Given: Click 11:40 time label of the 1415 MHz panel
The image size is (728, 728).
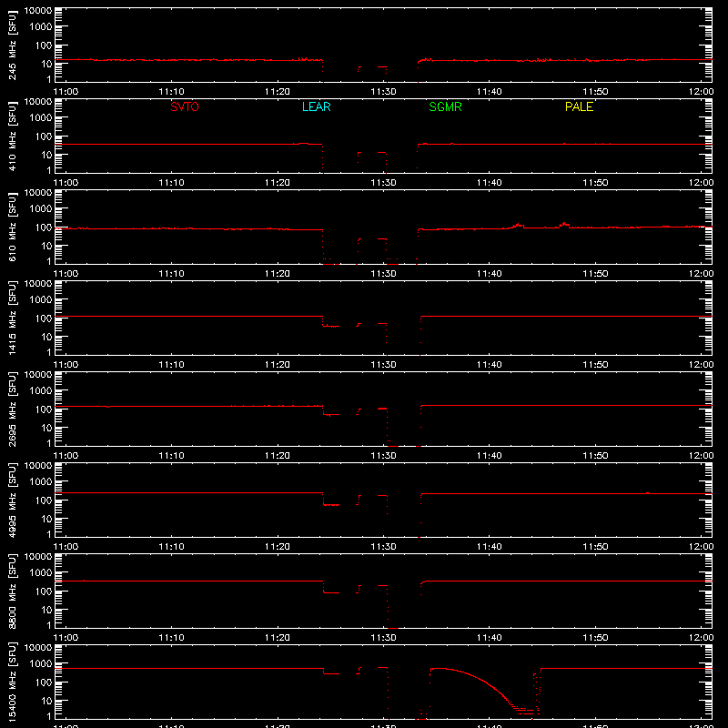Looking at the screenshot, I should [x=490, y=365].
